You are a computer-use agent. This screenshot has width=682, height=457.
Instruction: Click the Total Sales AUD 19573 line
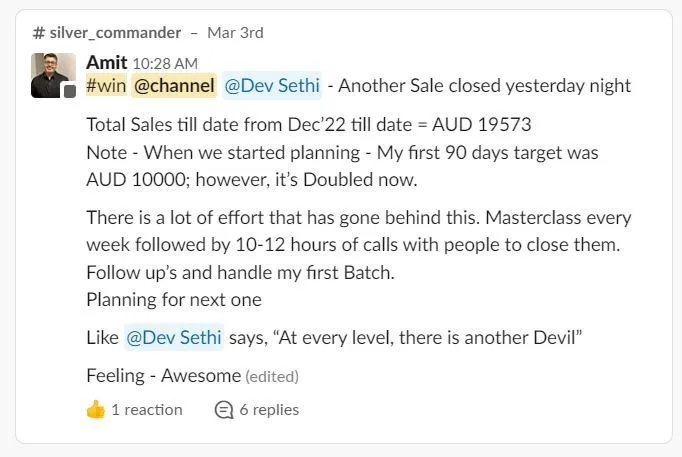tap(309, 125)
